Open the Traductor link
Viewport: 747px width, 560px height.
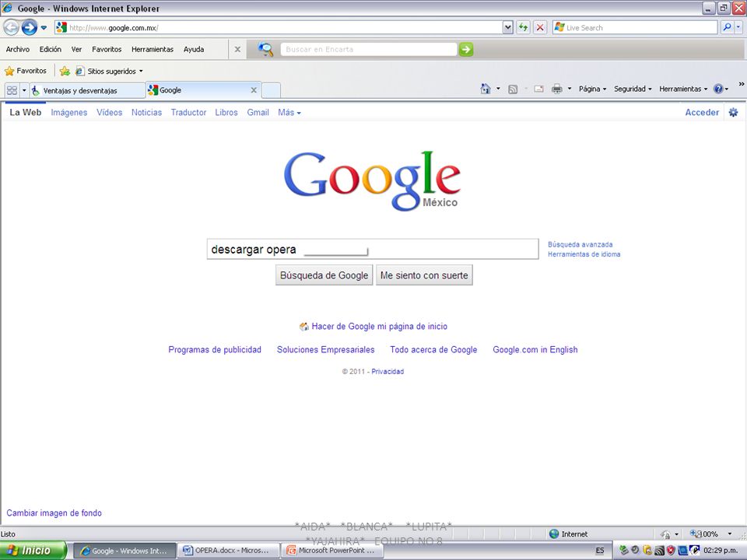pos(188,112)
